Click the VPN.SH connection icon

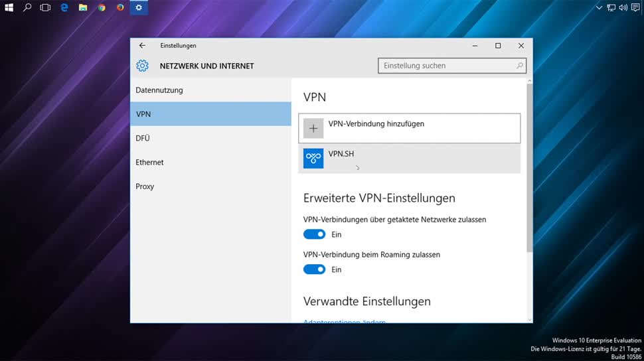coord(313,159)
